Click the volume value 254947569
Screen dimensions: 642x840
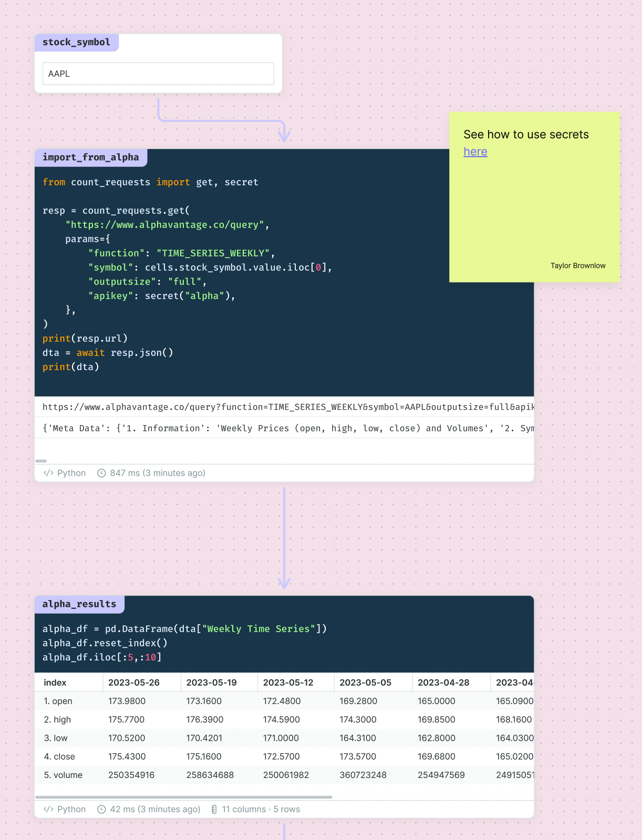tap(441, 775)
